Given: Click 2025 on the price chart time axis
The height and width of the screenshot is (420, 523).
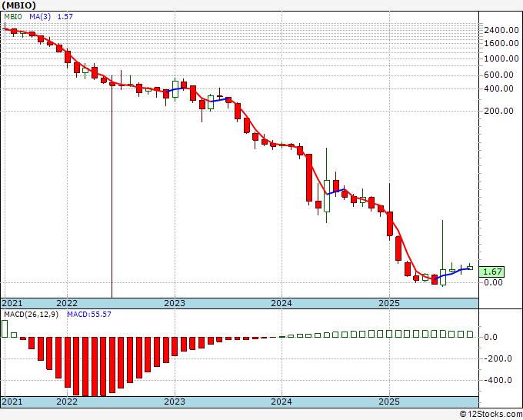Looking at the screenshot, I should (389, 303).
